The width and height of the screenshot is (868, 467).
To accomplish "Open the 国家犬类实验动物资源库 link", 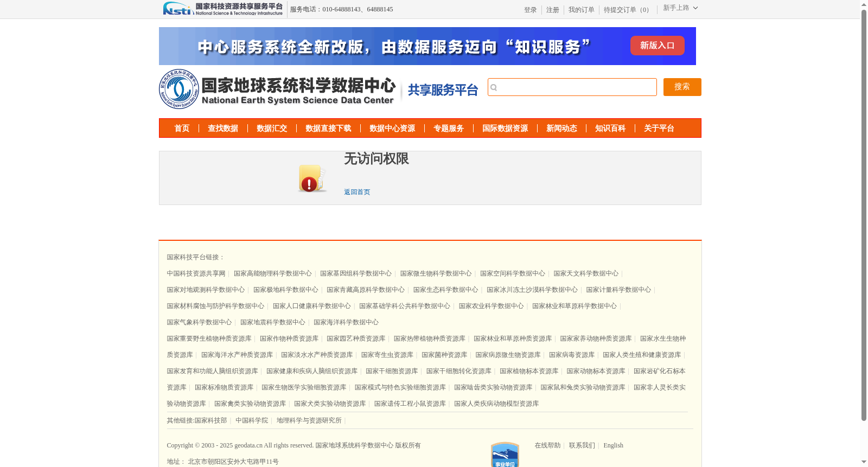I will coord(330,404).
